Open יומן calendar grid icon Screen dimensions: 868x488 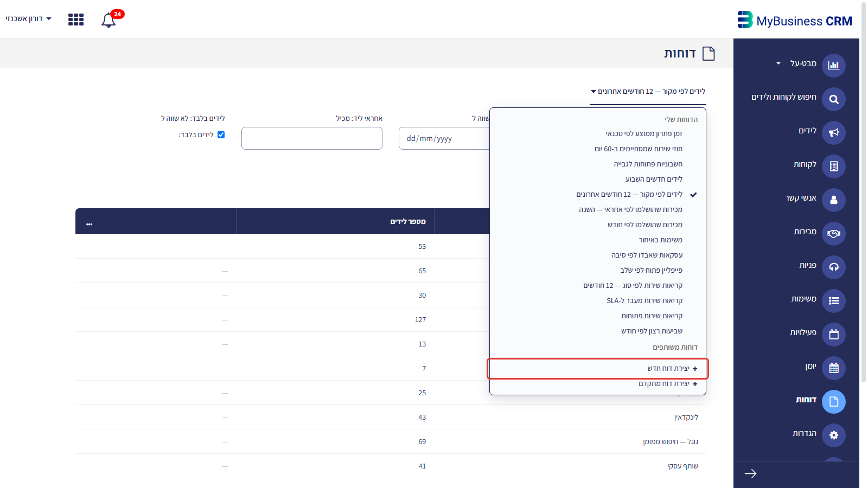coord(834,368)
